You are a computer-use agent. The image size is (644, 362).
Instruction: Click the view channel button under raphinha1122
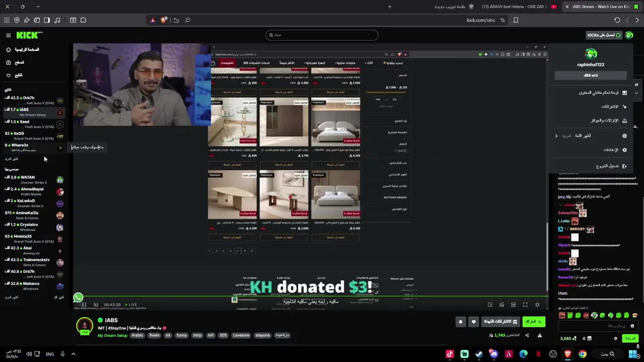pyautogui.click(x=591, y=75)
